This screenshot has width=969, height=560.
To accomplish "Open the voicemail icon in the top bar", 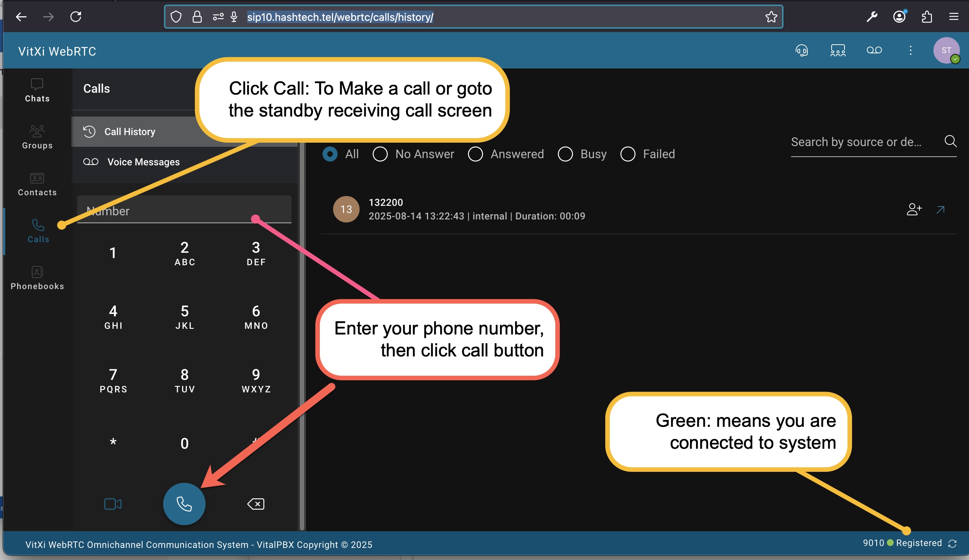I will 874,50.
